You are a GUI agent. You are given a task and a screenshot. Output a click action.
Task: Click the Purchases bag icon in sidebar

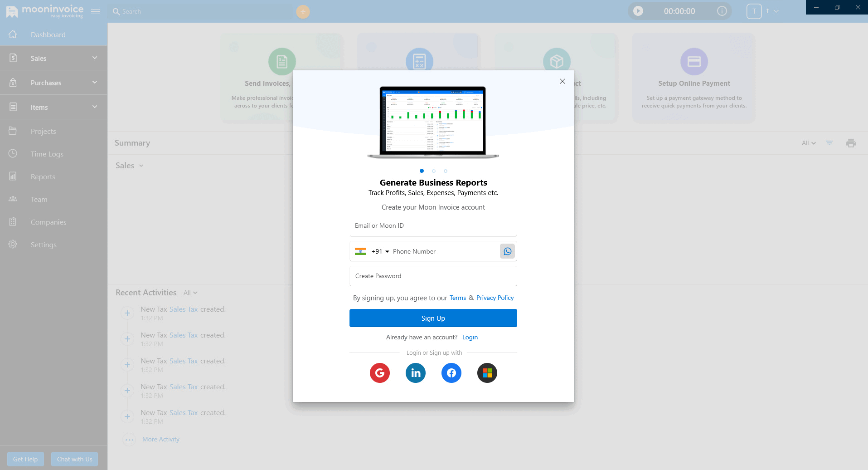pyautogui.click(x=13, y=83)
